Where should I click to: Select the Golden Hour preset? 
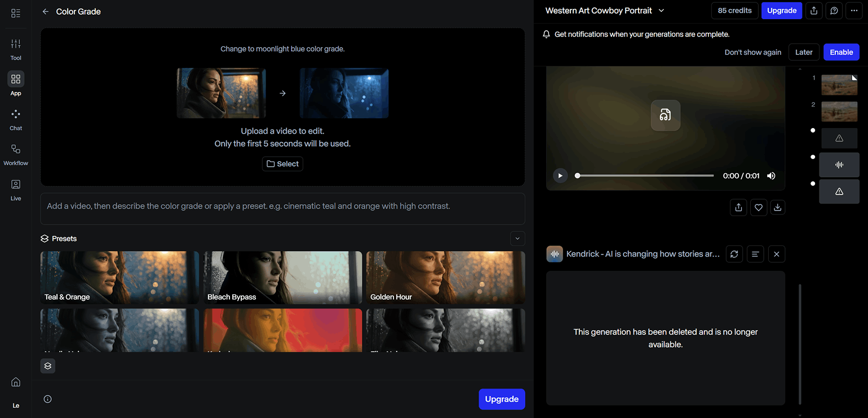coord(445,278)
